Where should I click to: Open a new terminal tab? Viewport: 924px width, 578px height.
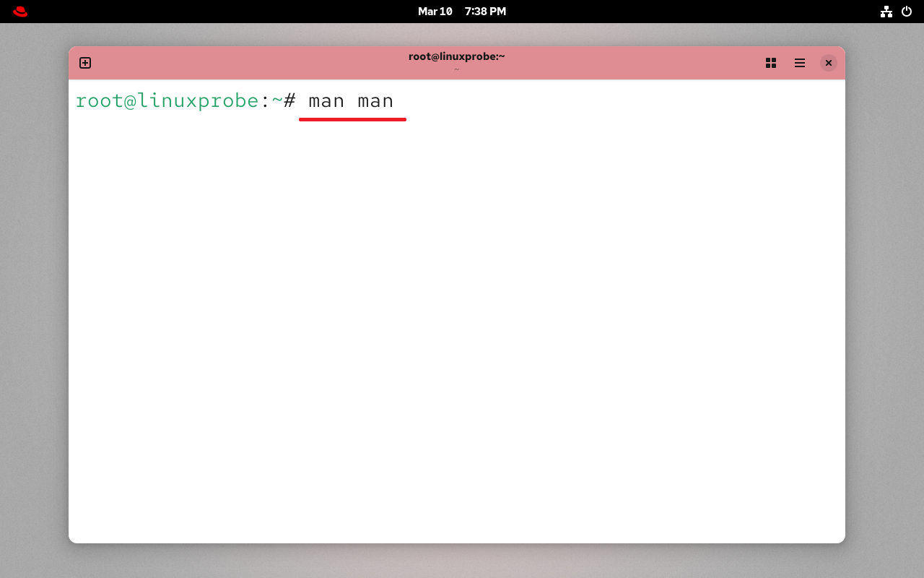tap(85, 63)
